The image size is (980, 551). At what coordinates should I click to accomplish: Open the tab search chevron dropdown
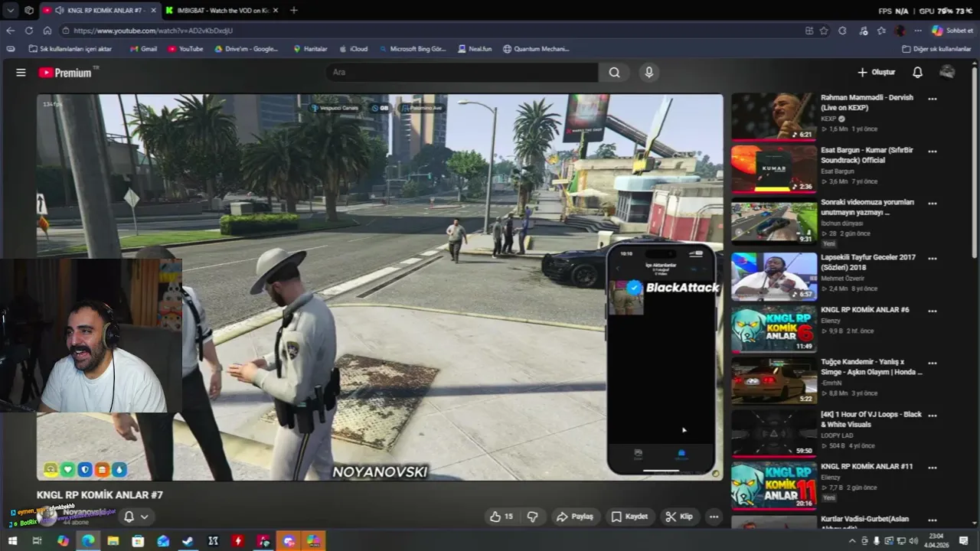tap(10, 10)
